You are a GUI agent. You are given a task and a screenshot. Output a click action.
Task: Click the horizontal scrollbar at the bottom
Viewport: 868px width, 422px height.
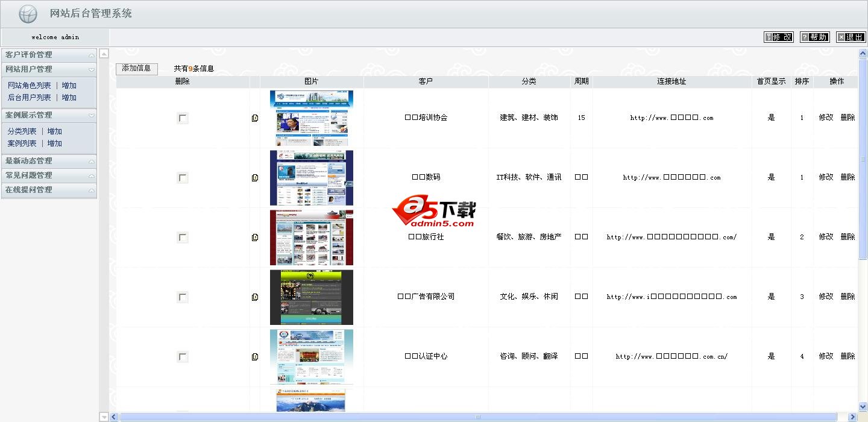pyautogui.click(x=477, y=417)
